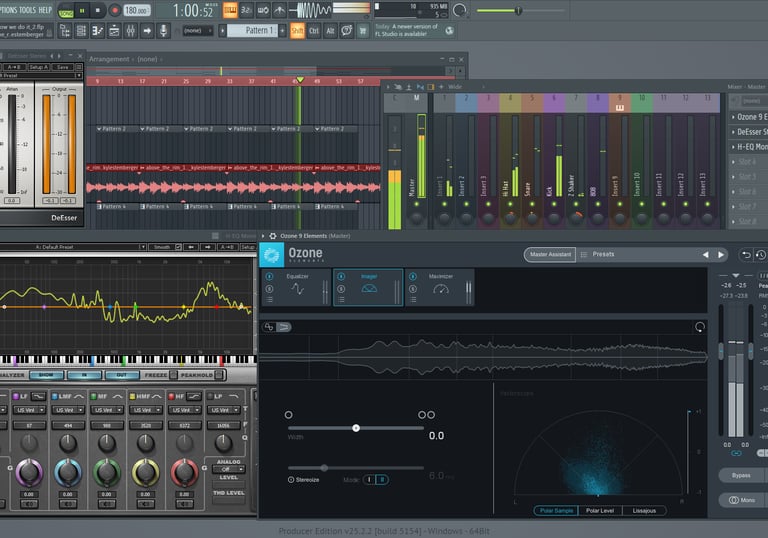Toggle the Ctrl modifier button
Image resolution: width=768 pixels, height=538 pixels.
314,31
